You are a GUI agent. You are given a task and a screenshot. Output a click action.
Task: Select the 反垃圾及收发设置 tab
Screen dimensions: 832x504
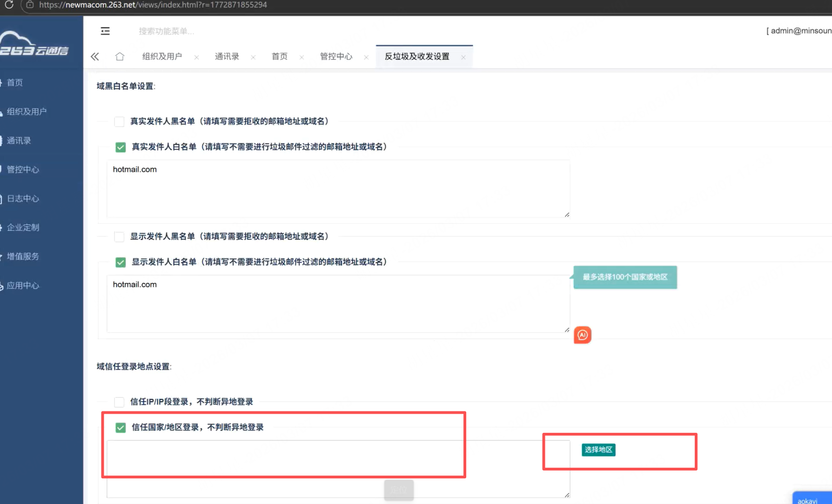tap(417, 56)
